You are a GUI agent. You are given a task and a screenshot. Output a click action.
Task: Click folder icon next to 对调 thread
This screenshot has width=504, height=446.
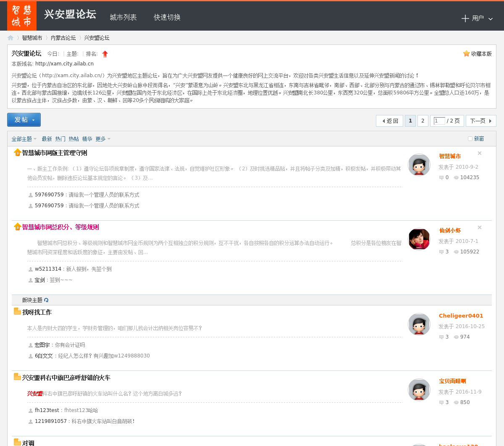tap(17, 442)
